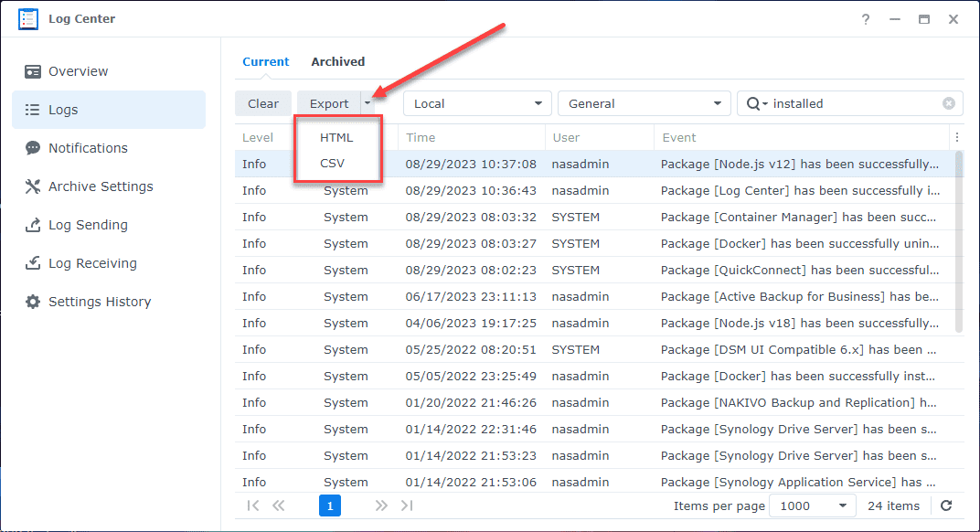The height and width of the screenshot is (532, 980).
Task: Open the Local log source dropdown
Action: [x=476, y=102]
